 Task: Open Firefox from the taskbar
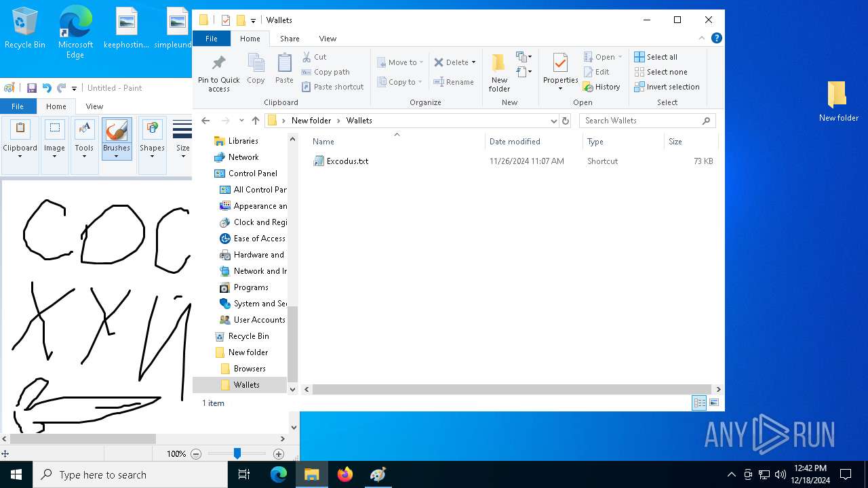click(345, 474)
